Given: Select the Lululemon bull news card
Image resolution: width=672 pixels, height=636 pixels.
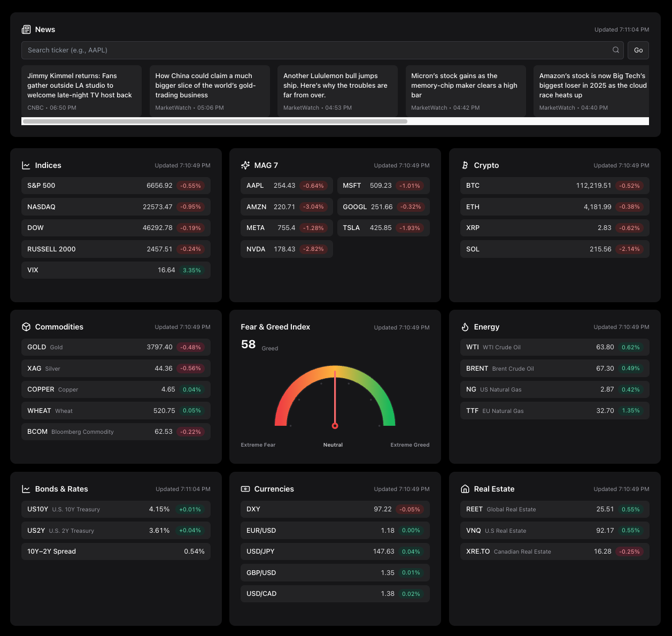Looking at the screenshot, I should tap(337, 91).
